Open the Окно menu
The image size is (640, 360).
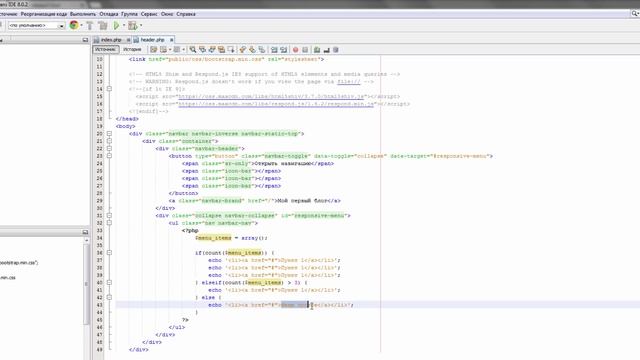point(167,14)
